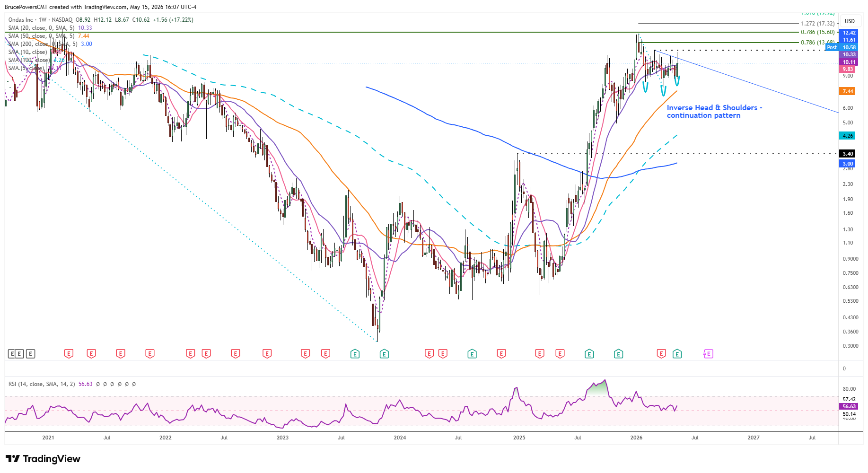Screen dimensions: 868x473
Task: Click the 2021 time axis label
Action: coord(48,438)
